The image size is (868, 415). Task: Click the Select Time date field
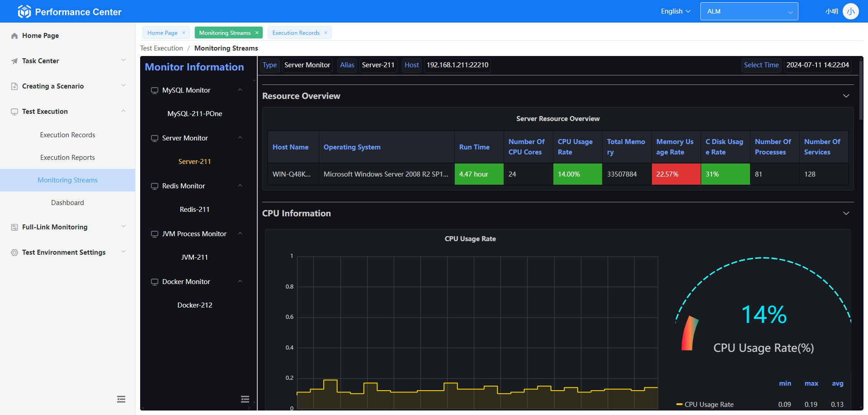coord(817,65)
